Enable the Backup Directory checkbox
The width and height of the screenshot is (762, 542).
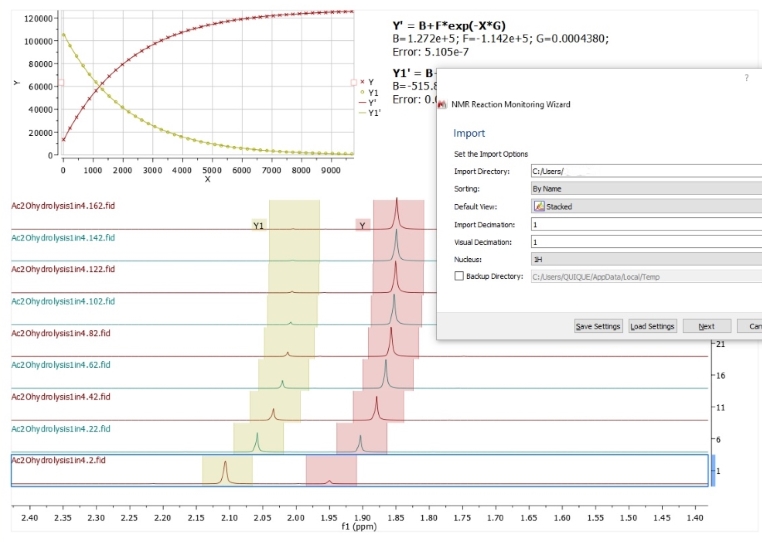pyautogui.click(x=460, y=277)
